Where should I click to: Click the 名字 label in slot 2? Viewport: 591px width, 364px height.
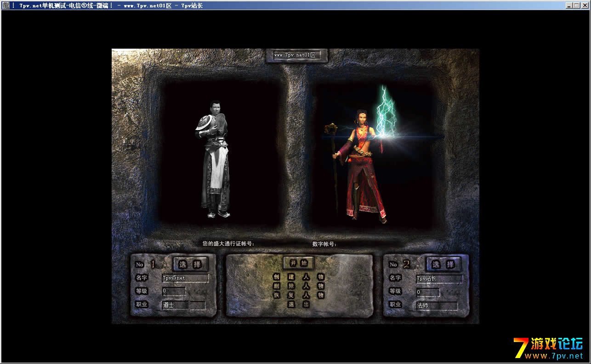(x=395, y=278)
